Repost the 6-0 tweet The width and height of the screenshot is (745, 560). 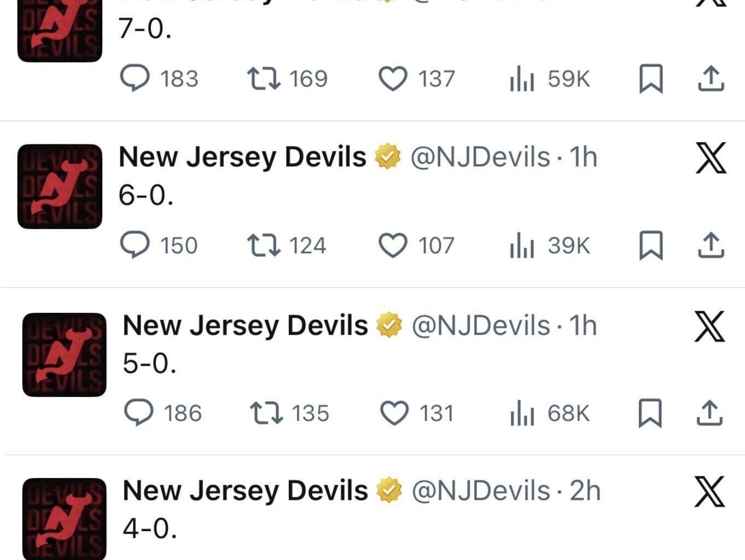click(x=264, y=245)
